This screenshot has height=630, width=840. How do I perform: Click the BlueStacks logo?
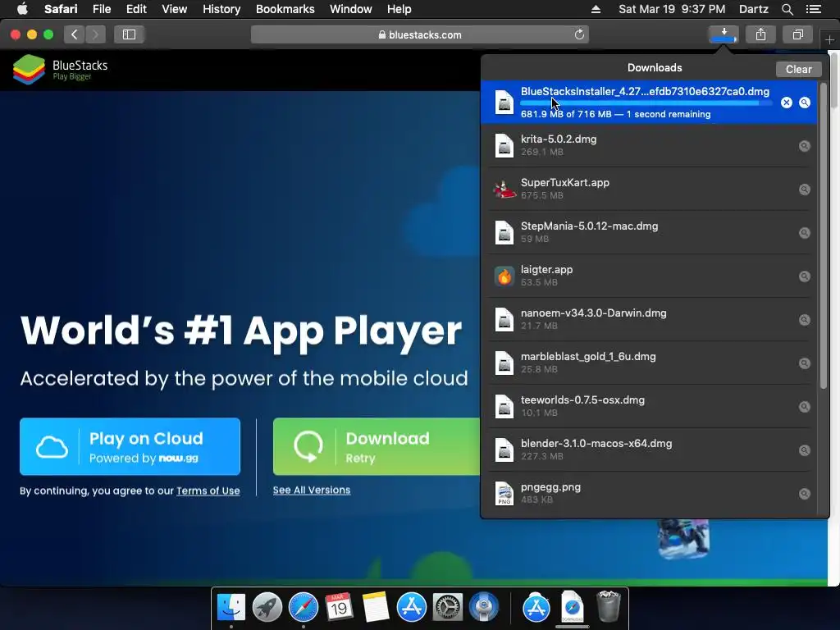point(60,70)
